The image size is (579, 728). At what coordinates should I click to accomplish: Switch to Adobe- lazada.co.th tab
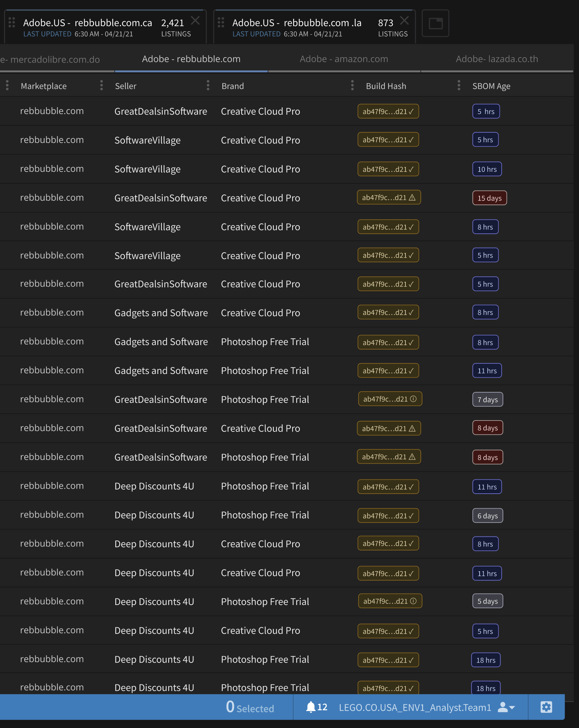click(497, 59)
